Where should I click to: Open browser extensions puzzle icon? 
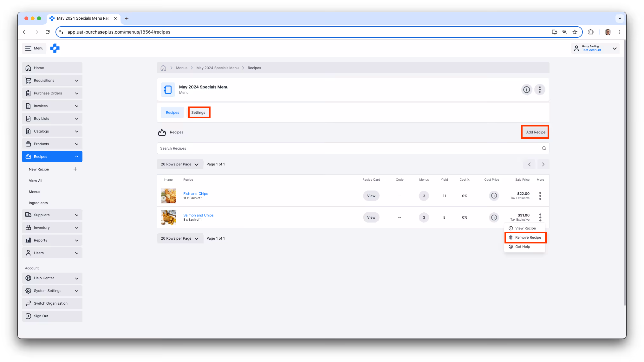click(x=591, y=32)
